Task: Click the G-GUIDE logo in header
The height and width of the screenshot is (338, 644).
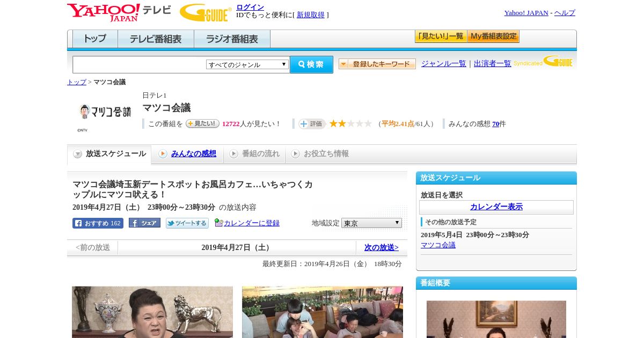Action: tap(206, 13)
